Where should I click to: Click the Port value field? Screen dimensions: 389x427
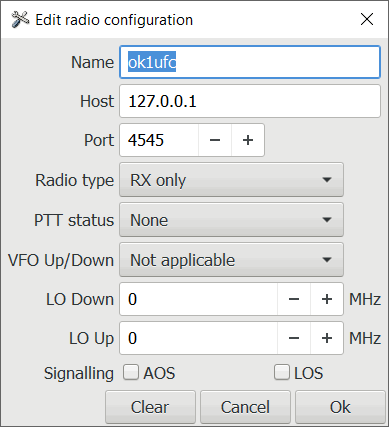pos(159,140)
